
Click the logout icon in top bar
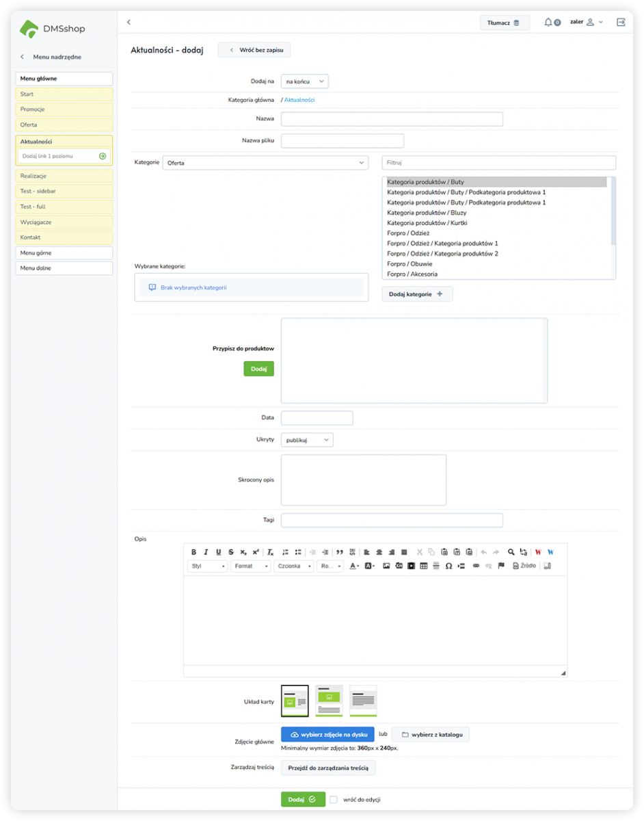click(621, 23)
